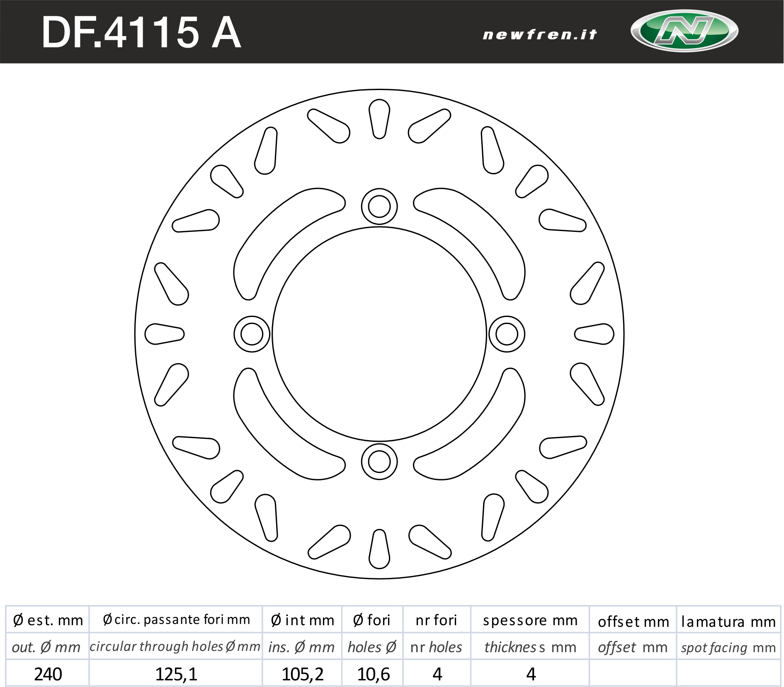The width and height of the screenshot is (784, 687).
Task: Click the 'lamatura mm' column header
Action: pyautogui.click(x=728, y=621)
